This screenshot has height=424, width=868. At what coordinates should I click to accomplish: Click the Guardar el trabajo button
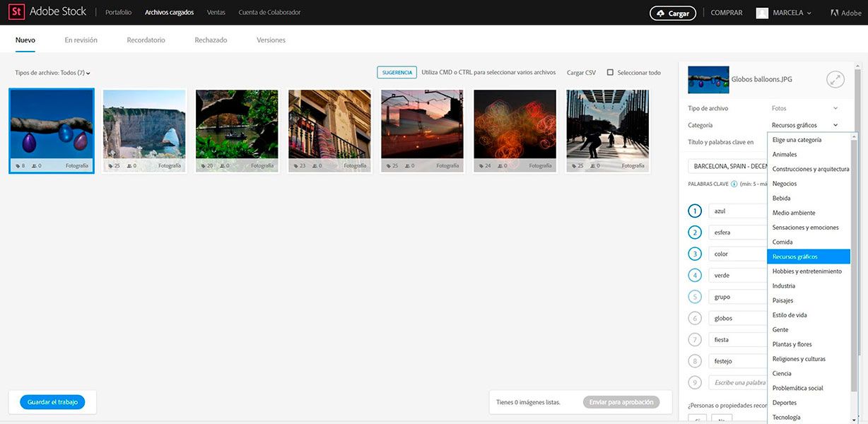pyautogui.click(x=52, y=402)
